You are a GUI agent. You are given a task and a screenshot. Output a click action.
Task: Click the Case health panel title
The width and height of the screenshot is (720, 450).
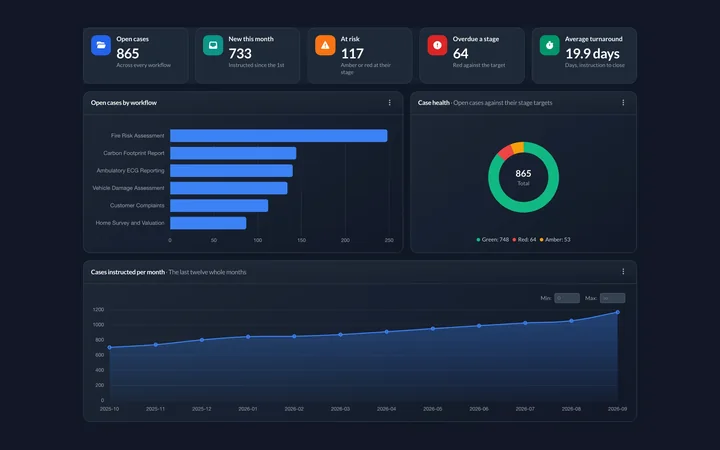tap(433, 103)
